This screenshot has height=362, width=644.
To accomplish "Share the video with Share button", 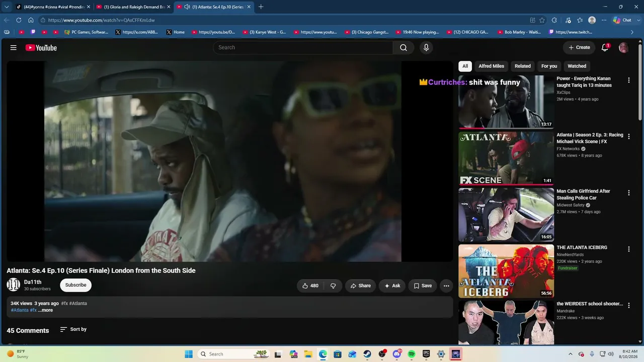I will (x=360, y=286).
